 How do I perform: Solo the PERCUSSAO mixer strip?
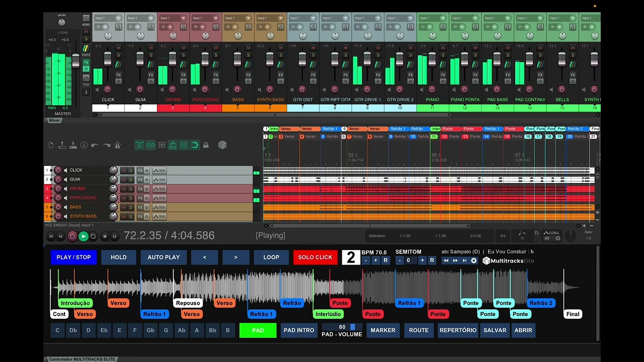coord(216,56)
